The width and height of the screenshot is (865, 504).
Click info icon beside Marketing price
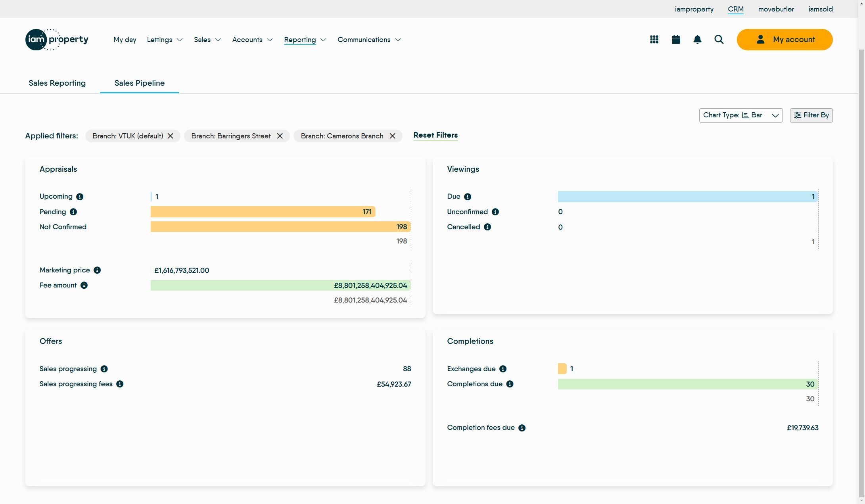[97, 270]
